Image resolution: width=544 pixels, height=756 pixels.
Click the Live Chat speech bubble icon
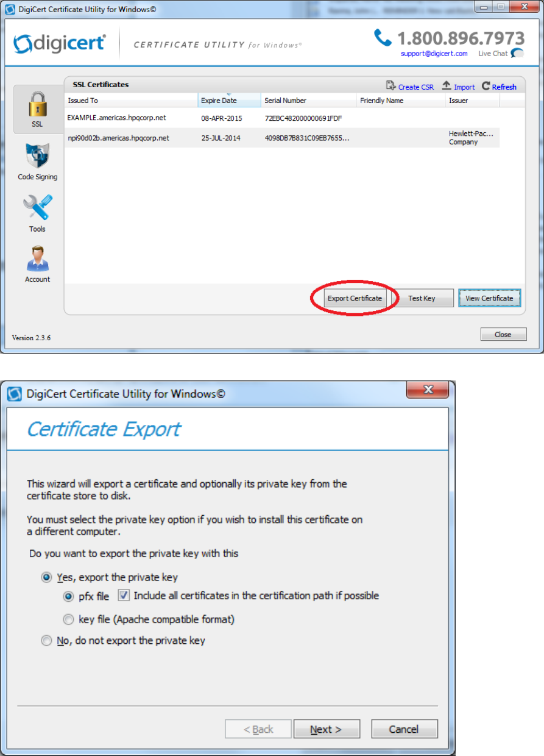[x=517, y=54]
